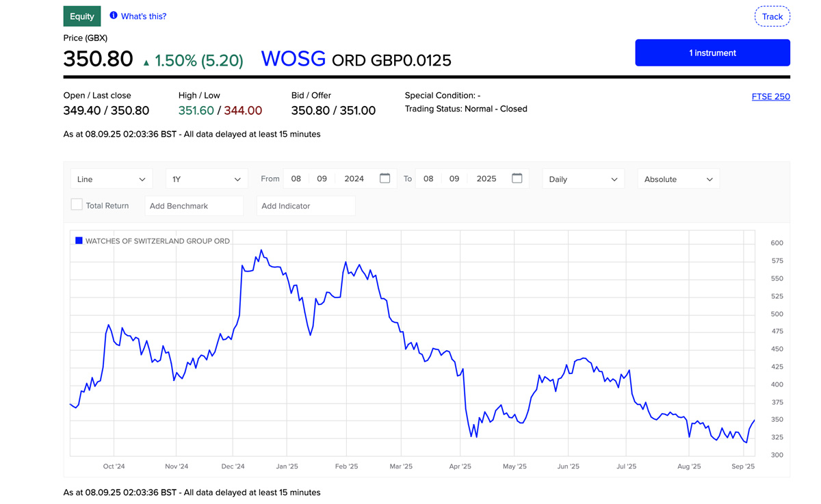Open the 1Y time range dropdown
The height and width of the screenshot is (504, 821).
(x=207, y=179)
